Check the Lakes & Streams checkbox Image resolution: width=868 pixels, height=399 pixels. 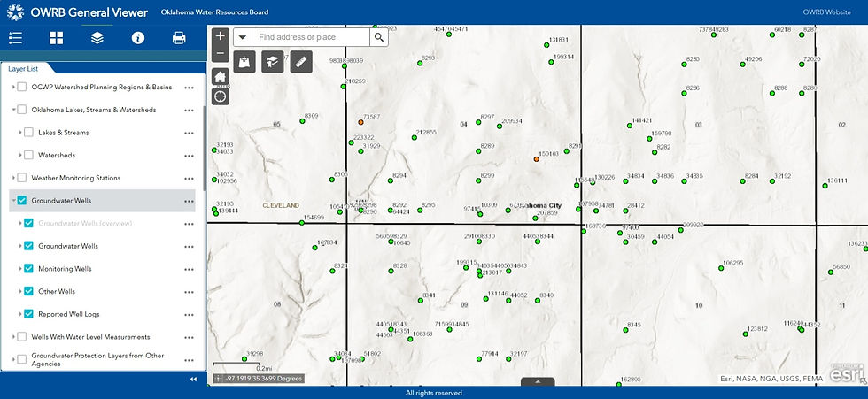pos(28,132)
